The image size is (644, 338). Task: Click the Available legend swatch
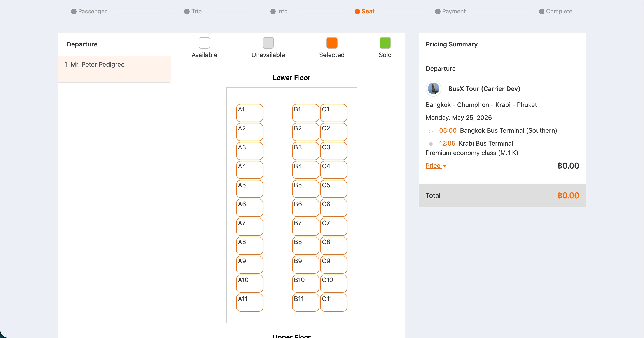pos(204,43)
